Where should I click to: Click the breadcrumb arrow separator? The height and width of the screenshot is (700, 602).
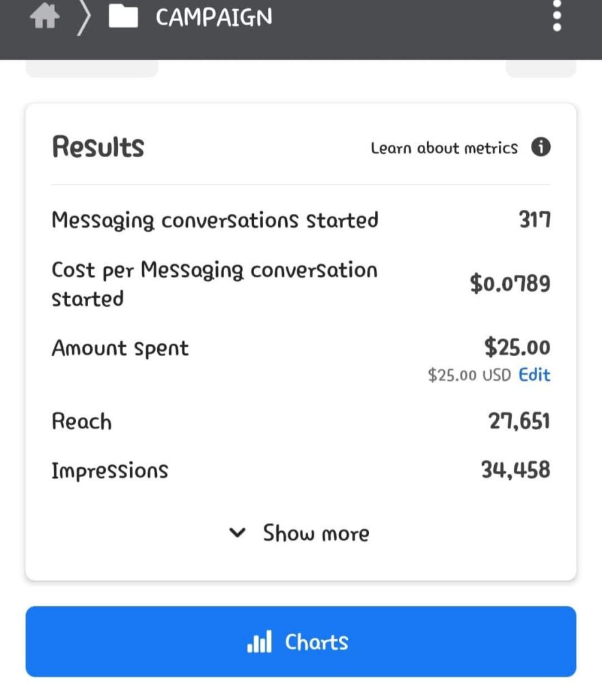(x=83, y=18)
